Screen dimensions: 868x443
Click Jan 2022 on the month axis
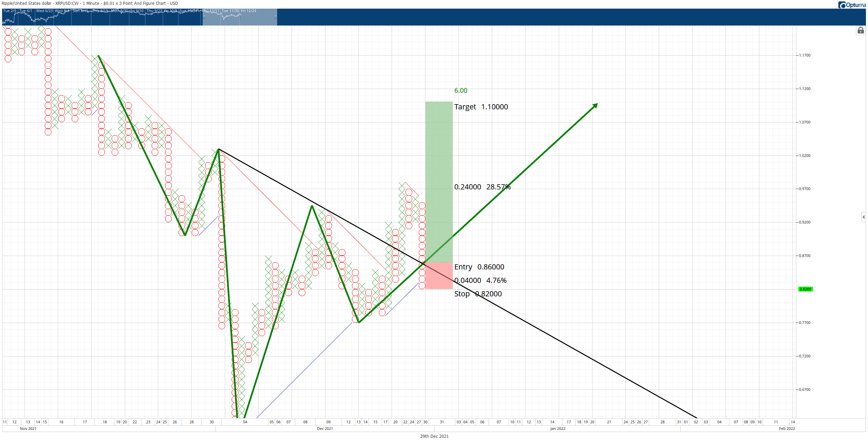(x=557, y=429)
